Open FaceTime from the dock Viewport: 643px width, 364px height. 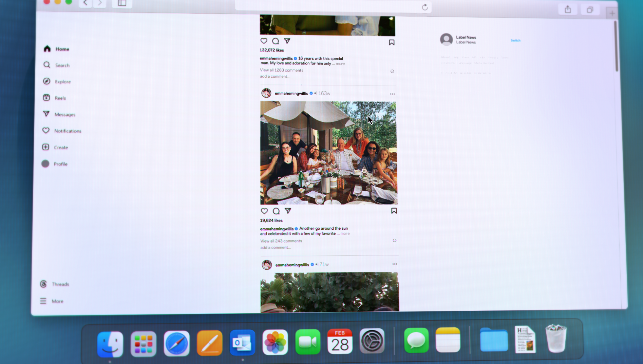(308, 342)
